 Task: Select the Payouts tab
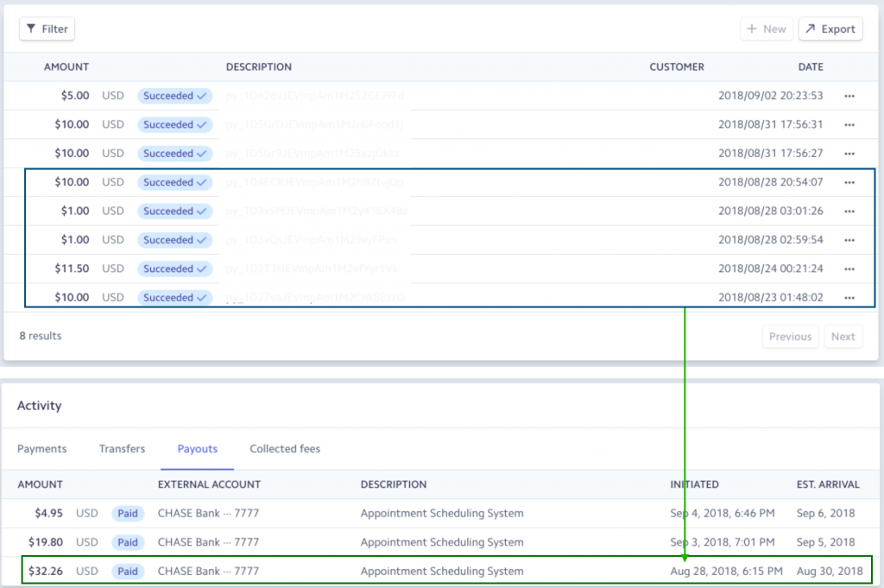coord(198,449)
